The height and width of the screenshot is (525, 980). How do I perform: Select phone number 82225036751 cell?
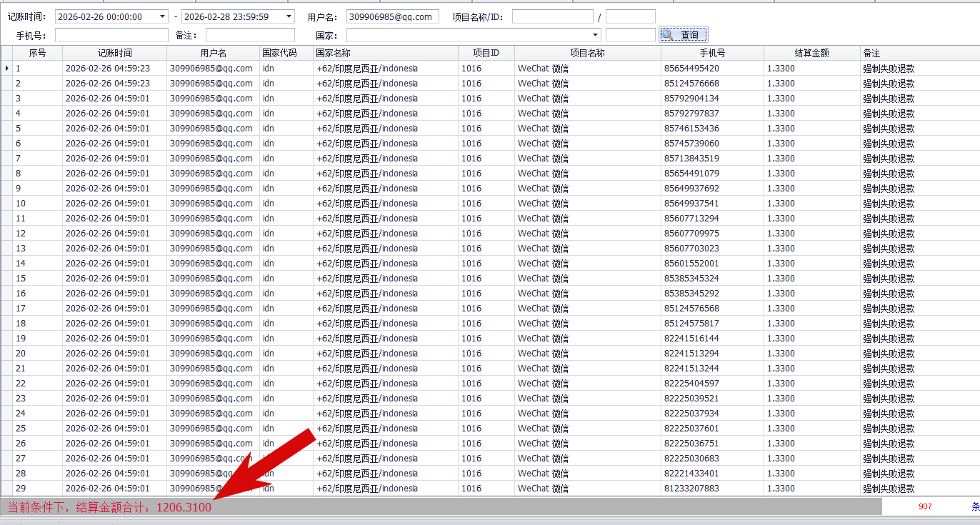pos(712,444)
